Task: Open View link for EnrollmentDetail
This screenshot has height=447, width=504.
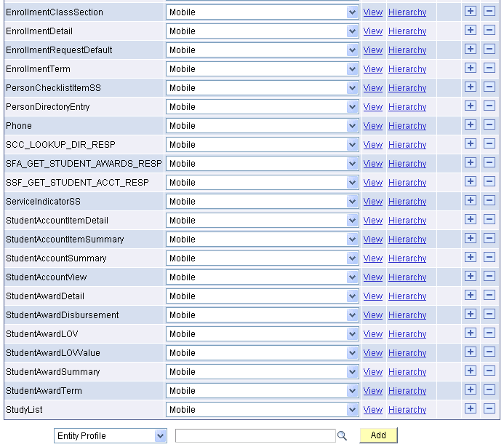Action: coord(373,31)
